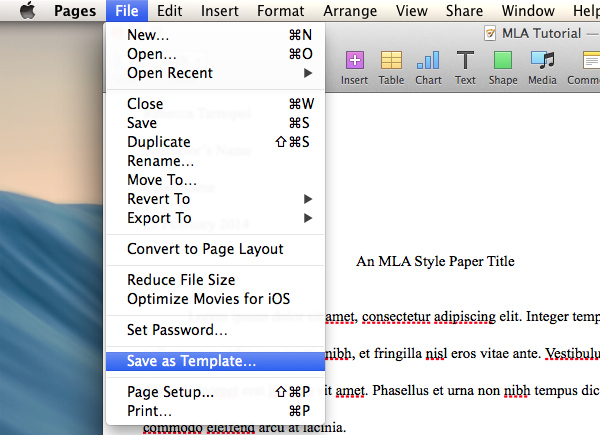Open the Format menu
Image resolution: width=600 pixels, height=435 pixels.
pos(280,11)
